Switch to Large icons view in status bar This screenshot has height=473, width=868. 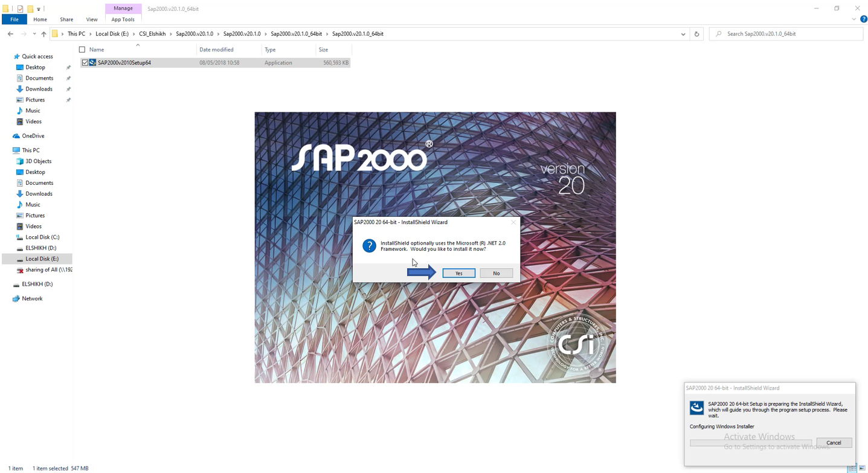(862, 468)
